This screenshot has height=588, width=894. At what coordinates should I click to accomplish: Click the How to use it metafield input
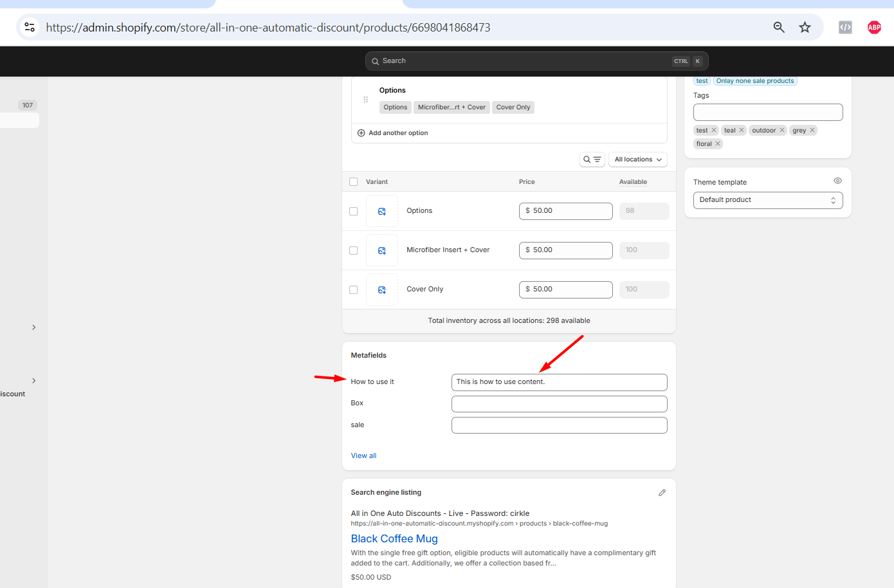pyautogui.click(x=560, y=382)
